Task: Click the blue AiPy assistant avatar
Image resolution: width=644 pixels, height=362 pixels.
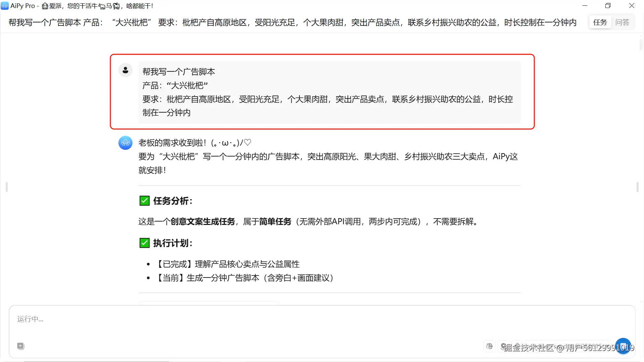Action: (125, 143)
